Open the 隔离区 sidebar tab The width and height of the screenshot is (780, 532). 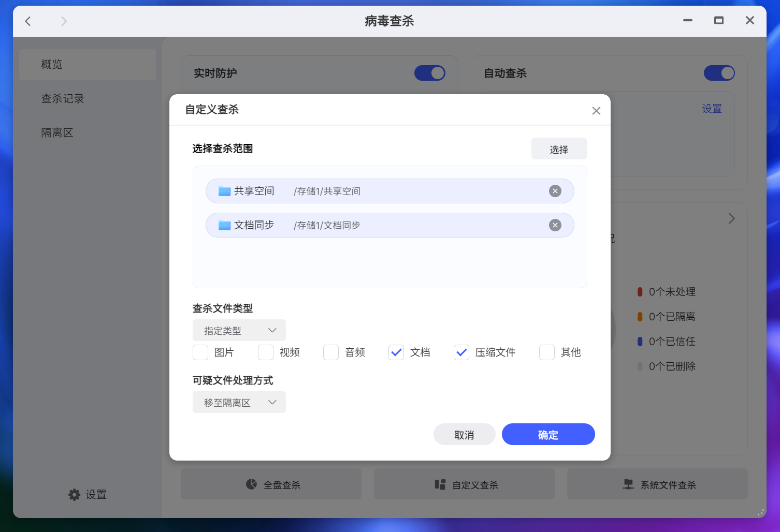(88, 133)
